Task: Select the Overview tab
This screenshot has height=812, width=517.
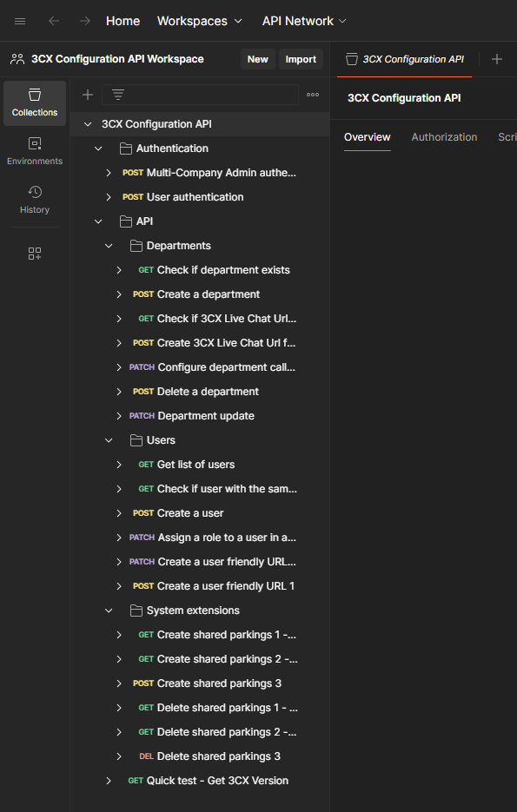Action: (x=368, y=137)
